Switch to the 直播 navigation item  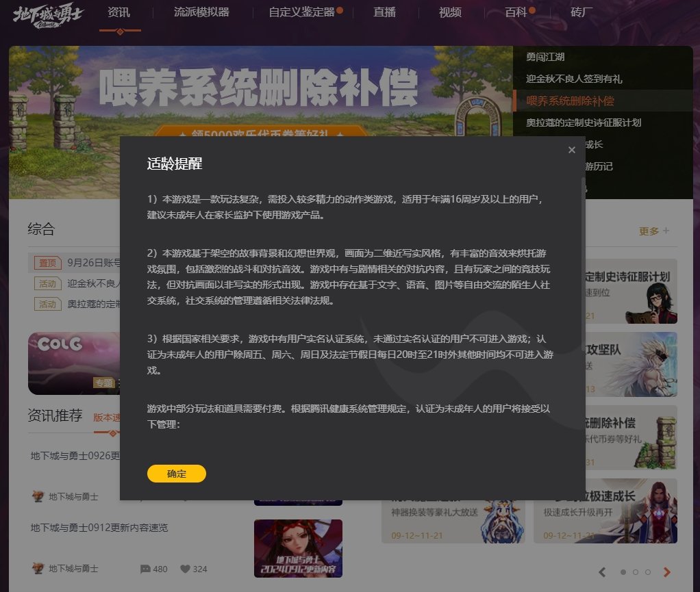384,12
